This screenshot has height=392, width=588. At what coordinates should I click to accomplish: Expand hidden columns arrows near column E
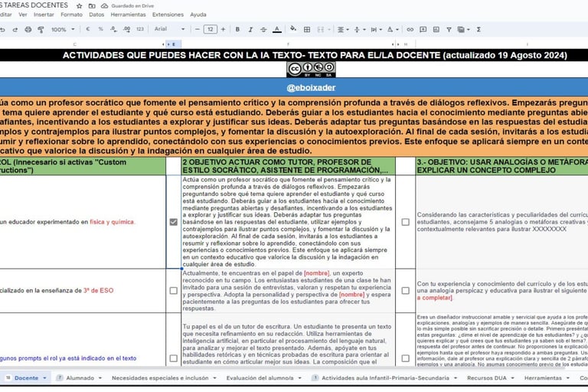coord(165,44)
